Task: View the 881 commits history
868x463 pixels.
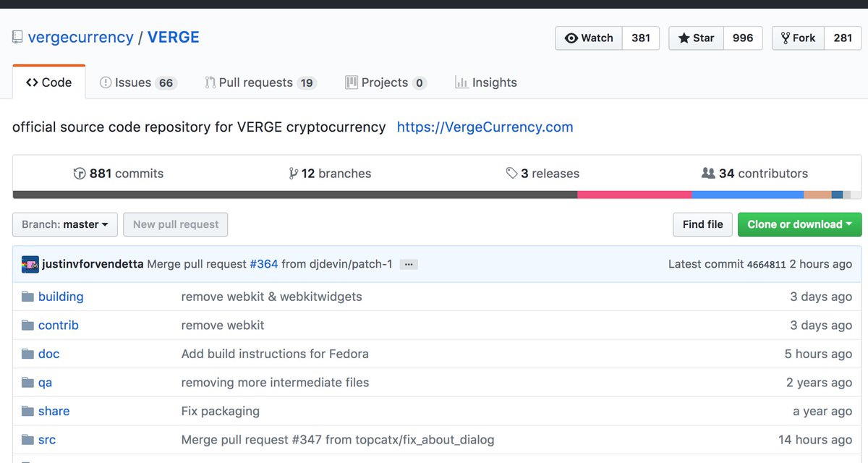Action: point(119,174)
